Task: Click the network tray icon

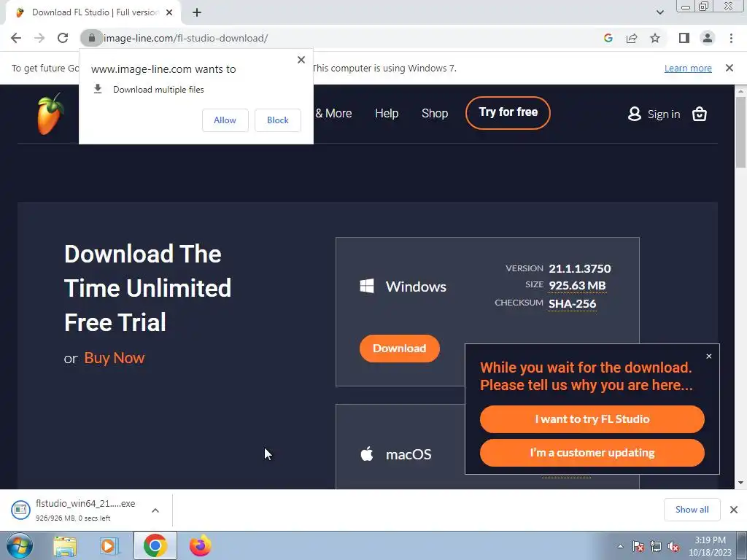Action: 656,546
